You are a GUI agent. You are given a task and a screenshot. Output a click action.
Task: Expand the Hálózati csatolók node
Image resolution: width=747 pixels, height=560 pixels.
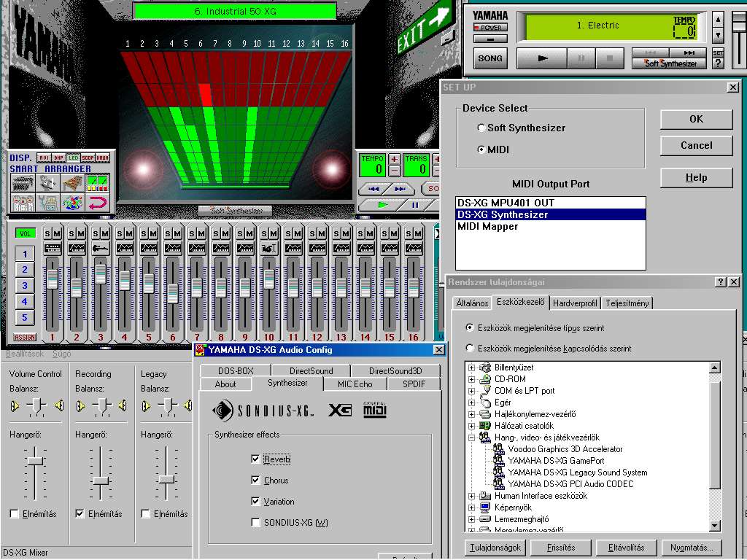pyautogui.click(x=471, y=426)
